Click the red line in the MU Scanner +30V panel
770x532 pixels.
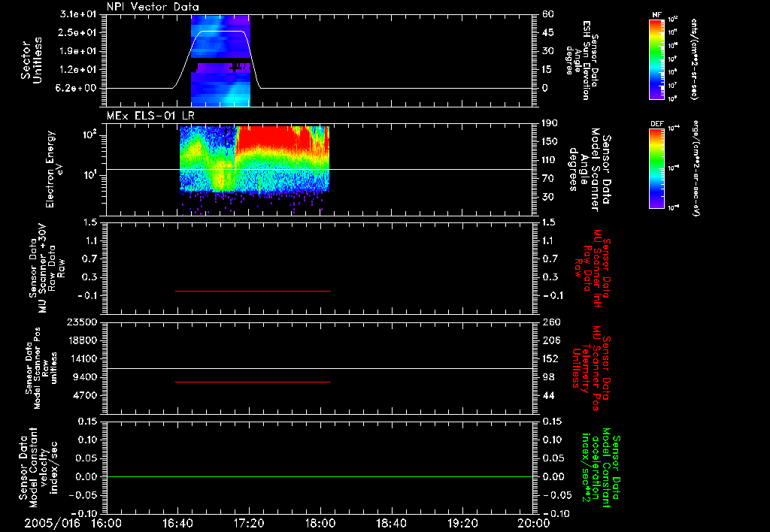click(x=253, y=291)
